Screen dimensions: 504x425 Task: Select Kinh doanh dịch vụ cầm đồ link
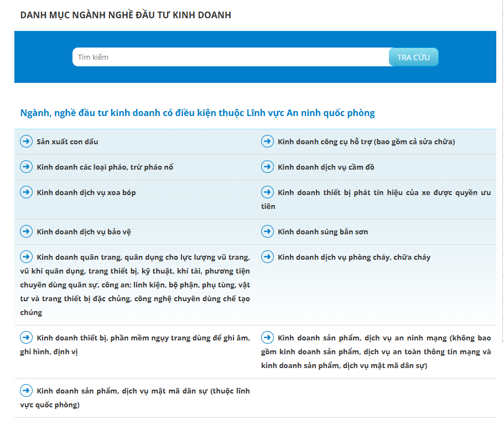click(x=326, y=167)
